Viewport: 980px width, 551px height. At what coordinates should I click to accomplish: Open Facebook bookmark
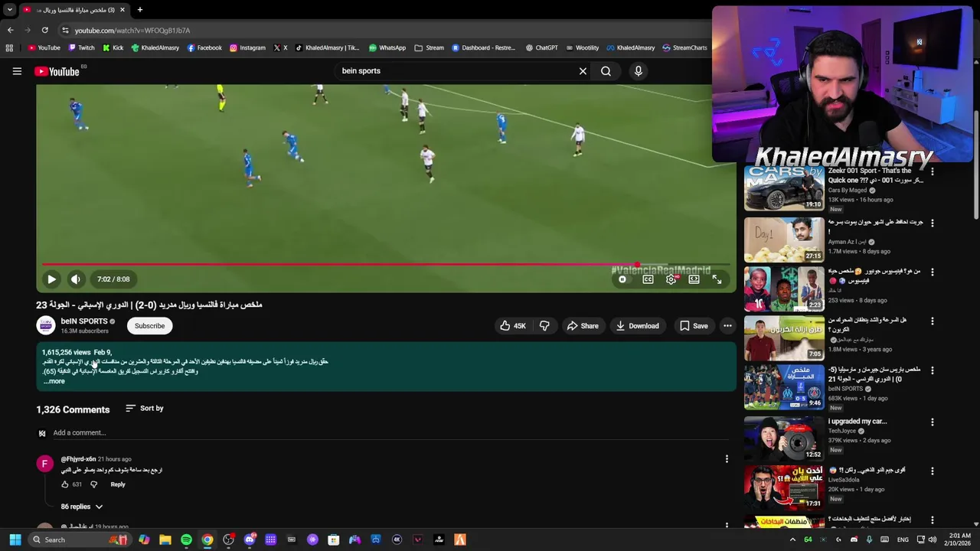204,47
